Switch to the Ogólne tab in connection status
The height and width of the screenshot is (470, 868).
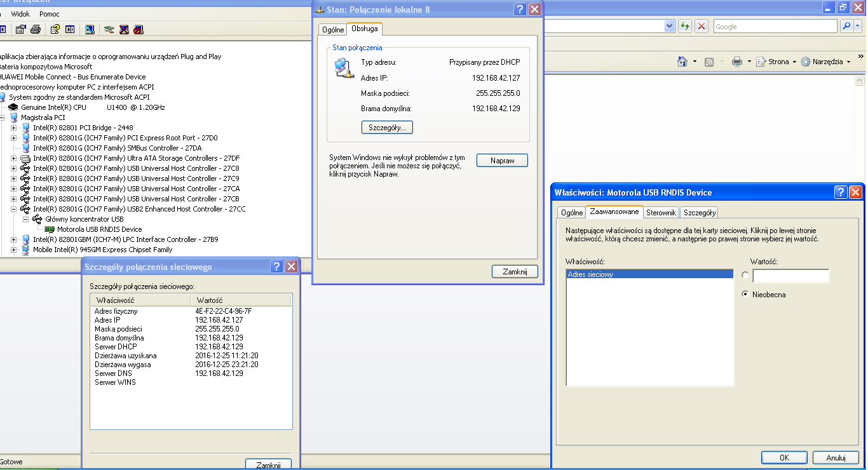point(333,30)
